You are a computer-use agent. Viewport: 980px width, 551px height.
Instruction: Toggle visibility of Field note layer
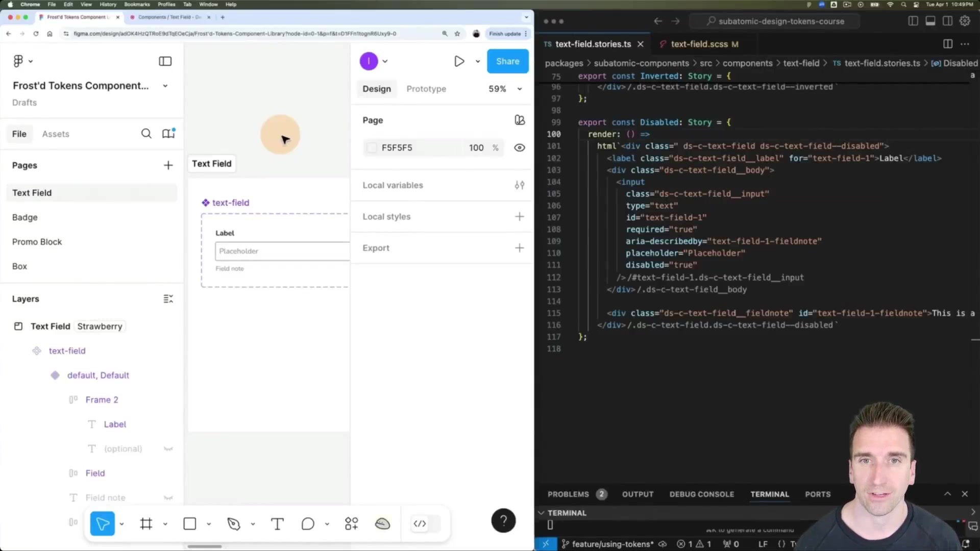[168, 498]
